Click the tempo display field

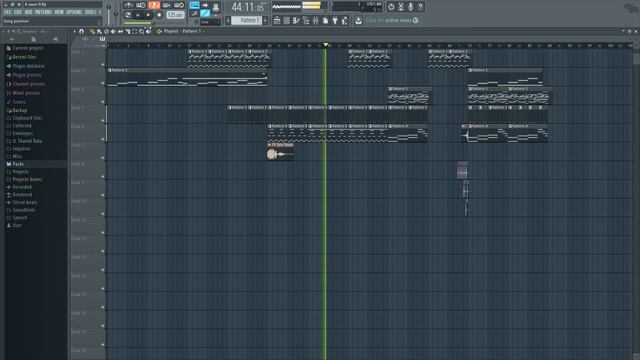(x=176, y=15)
